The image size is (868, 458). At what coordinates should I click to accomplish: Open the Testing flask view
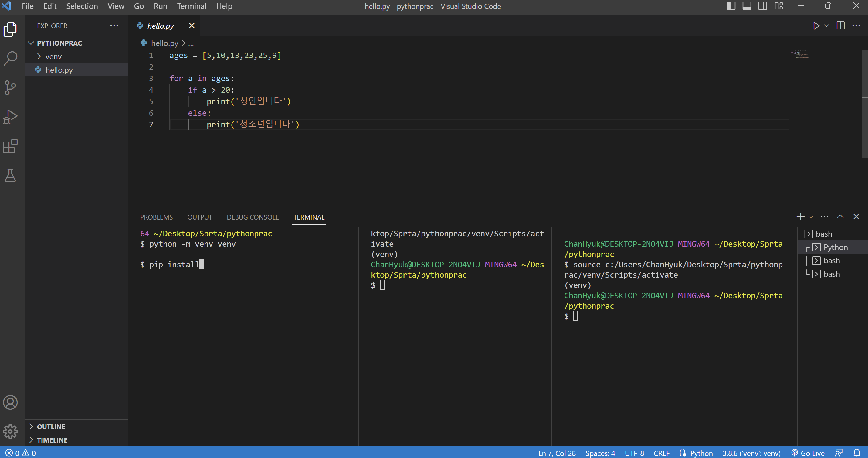point(10,175)
